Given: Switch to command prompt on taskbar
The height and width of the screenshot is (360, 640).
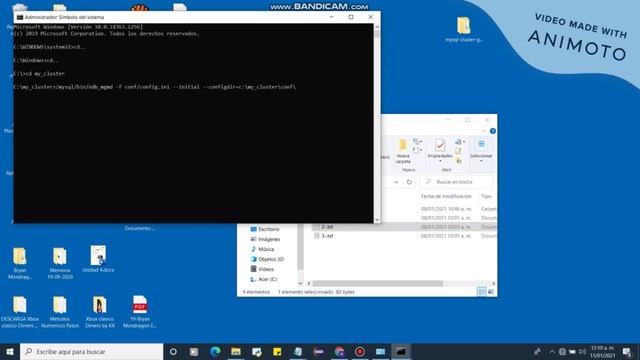Looking at the screenshot, I should pos(401,351).
